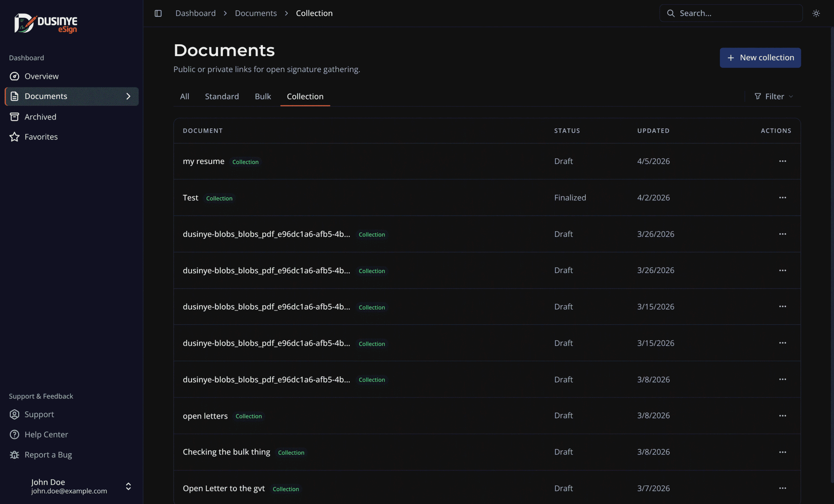834x504 pixels.
Task: Open the Checking the bulk thing document
Action: [226, 452]
